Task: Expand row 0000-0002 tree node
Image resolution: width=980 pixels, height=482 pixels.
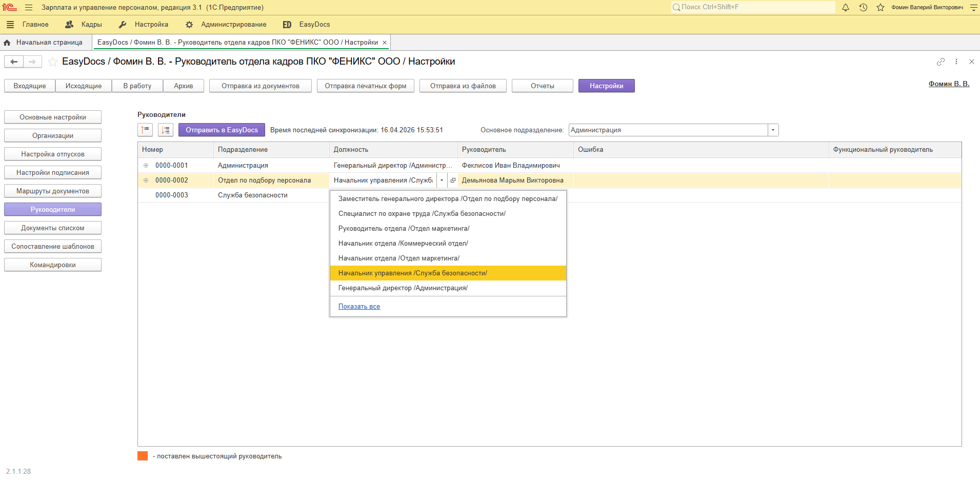Action: tap(146, 180)
